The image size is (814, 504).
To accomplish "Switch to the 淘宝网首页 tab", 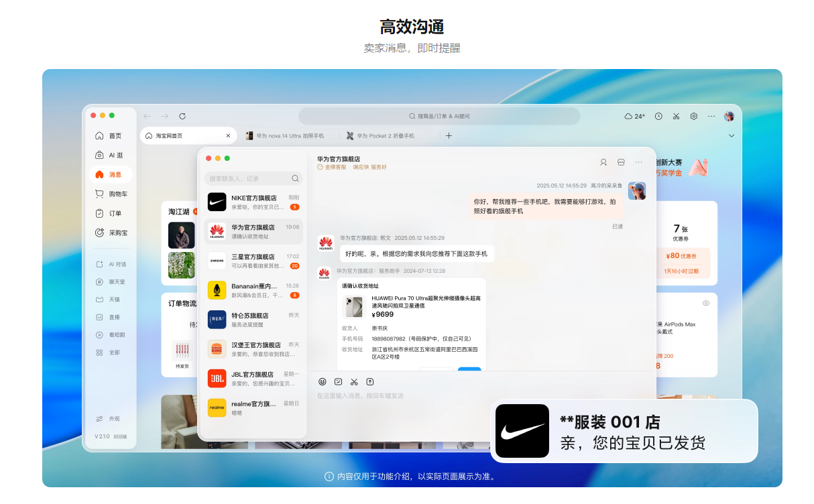I will click(187, 135).
